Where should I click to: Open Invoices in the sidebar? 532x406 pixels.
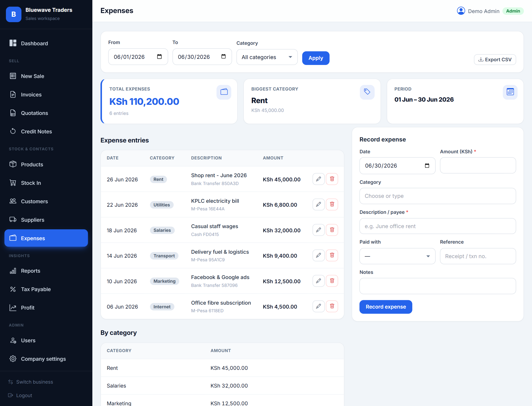pos(46,94)
